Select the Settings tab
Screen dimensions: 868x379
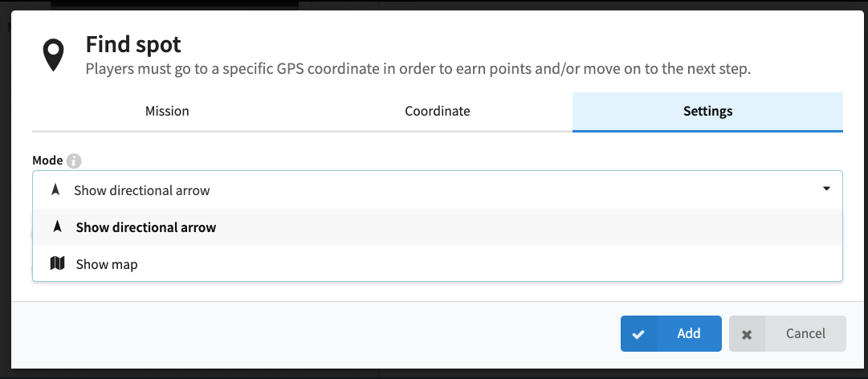click(707, 112)
